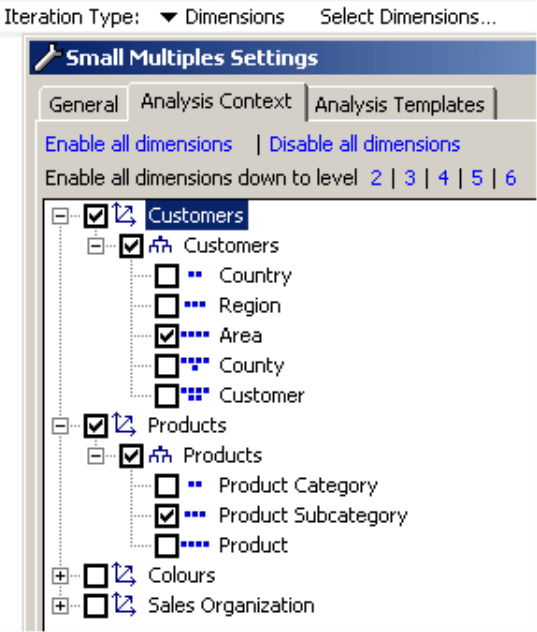The width and height of the screenshot is (537, 632).
Task: Uncheck the Product Subcategory checkbox
Action: pos(167,516)
